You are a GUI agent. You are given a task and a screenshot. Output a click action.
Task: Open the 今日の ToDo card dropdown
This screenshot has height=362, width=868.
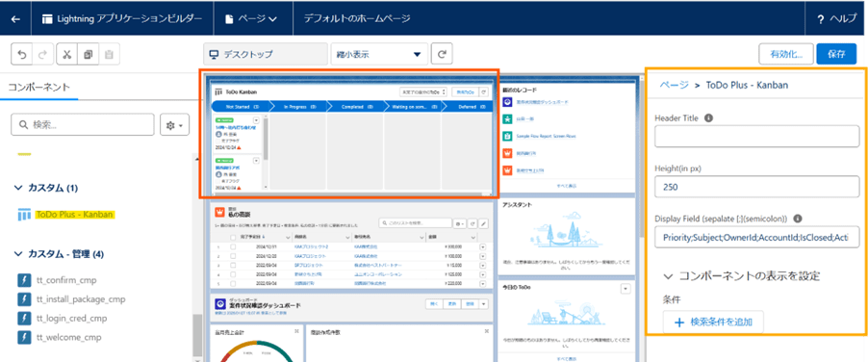(x=625, y=289)
